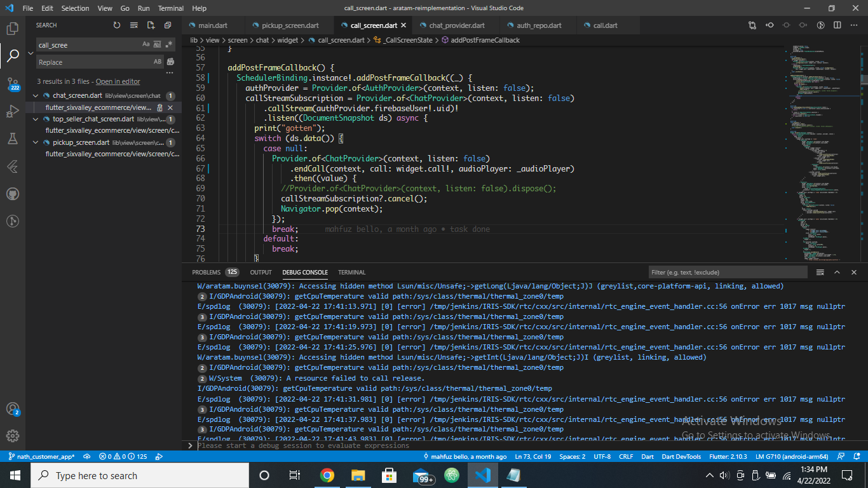Collapse the Replace field toggle chevron
Viewport: 868px width, 488px height.
click(31, 53)
